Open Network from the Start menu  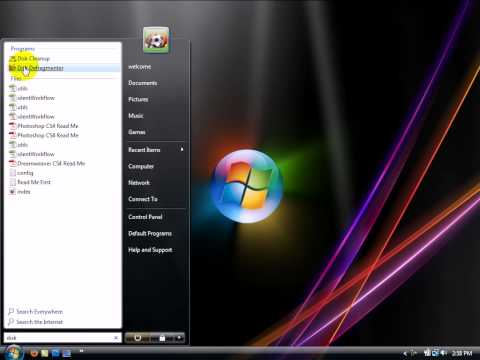click(x=139, y=183)
